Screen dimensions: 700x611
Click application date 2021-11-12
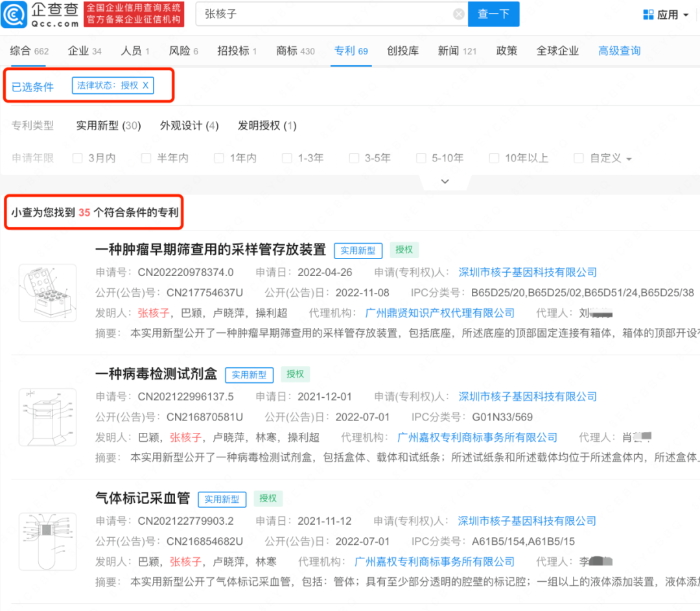(x=325, y=521)
